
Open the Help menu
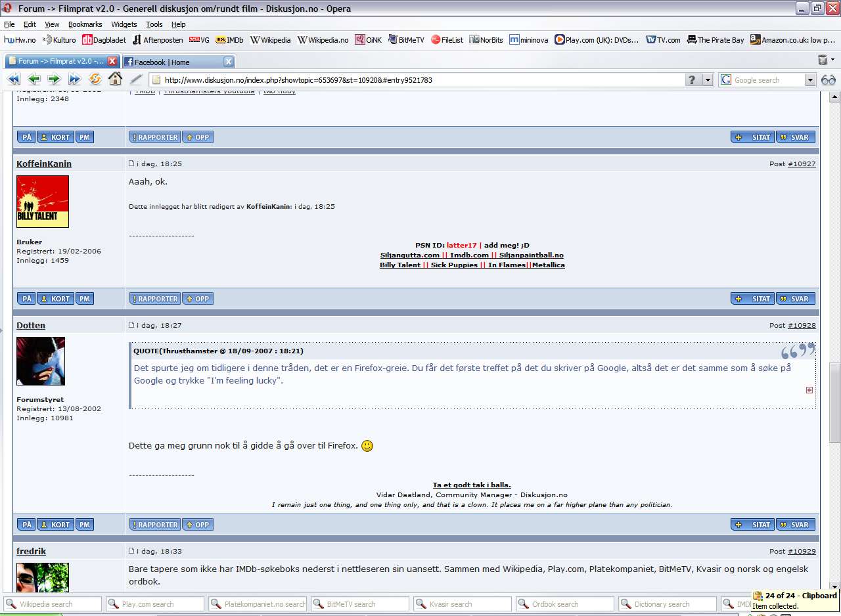coord(179,24)
